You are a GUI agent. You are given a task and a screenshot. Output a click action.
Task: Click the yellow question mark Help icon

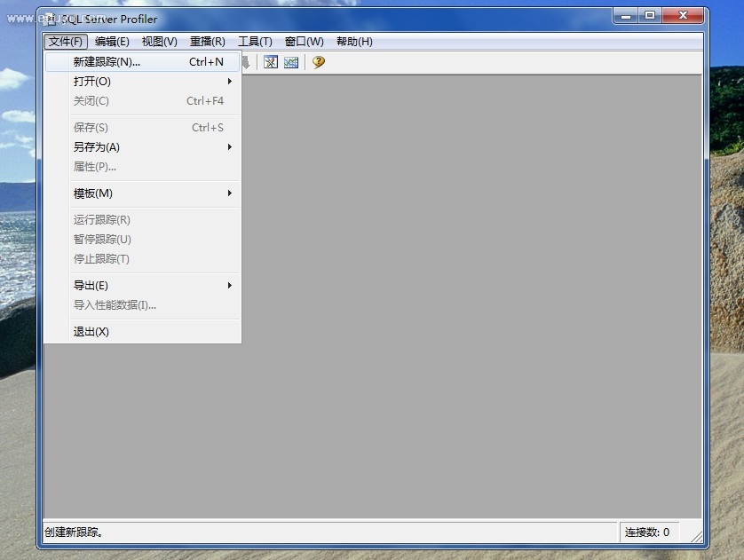[x=318, y=62]
